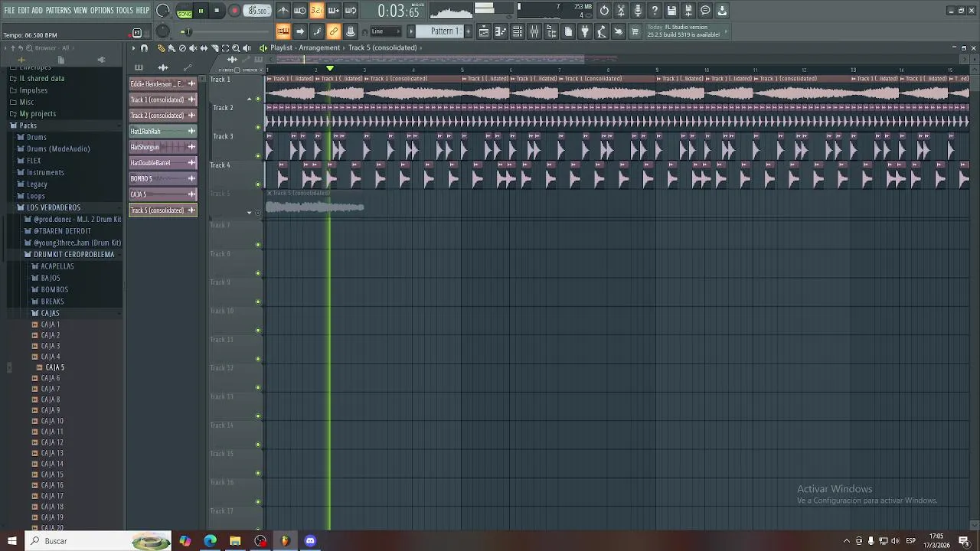Select the Delete tool in playlist toolbar

click(182, 47)
